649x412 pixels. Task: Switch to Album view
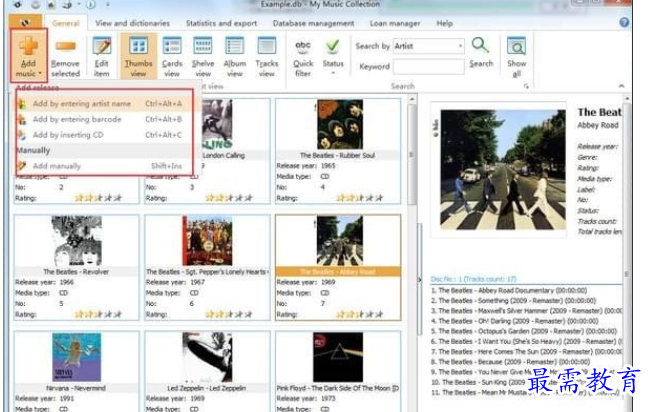235,55
